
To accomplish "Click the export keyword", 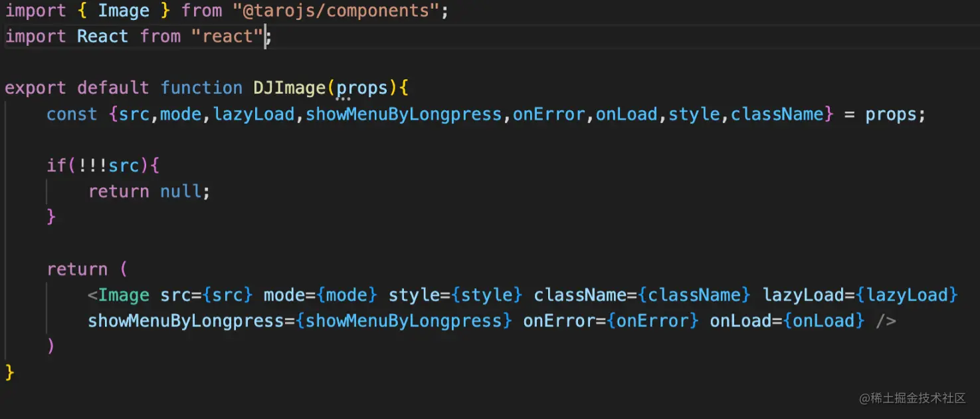I will coord(36,88).
